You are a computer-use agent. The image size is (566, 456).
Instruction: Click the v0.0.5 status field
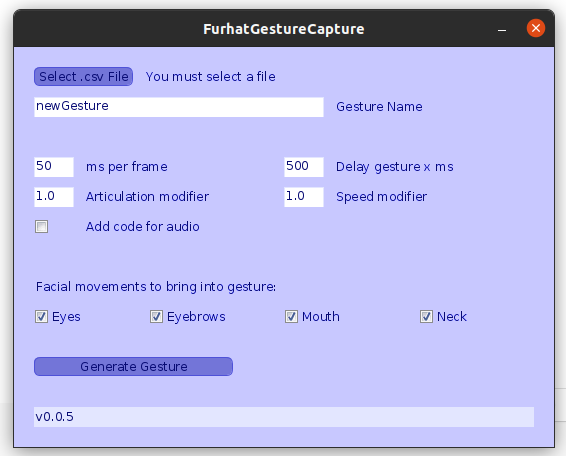284,417
